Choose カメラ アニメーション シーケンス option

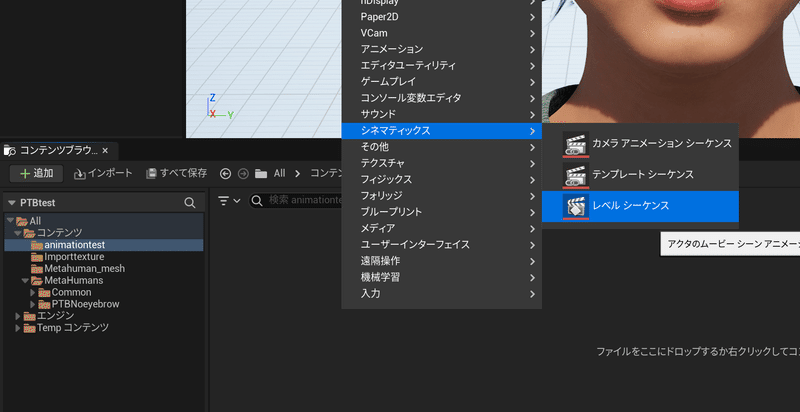tap(640, 144)
